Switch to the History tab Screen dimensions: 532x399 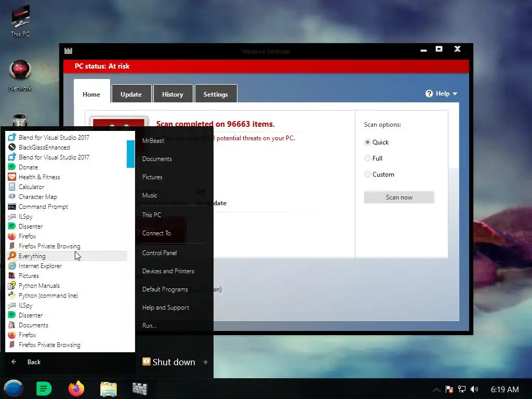coord(172,94)
